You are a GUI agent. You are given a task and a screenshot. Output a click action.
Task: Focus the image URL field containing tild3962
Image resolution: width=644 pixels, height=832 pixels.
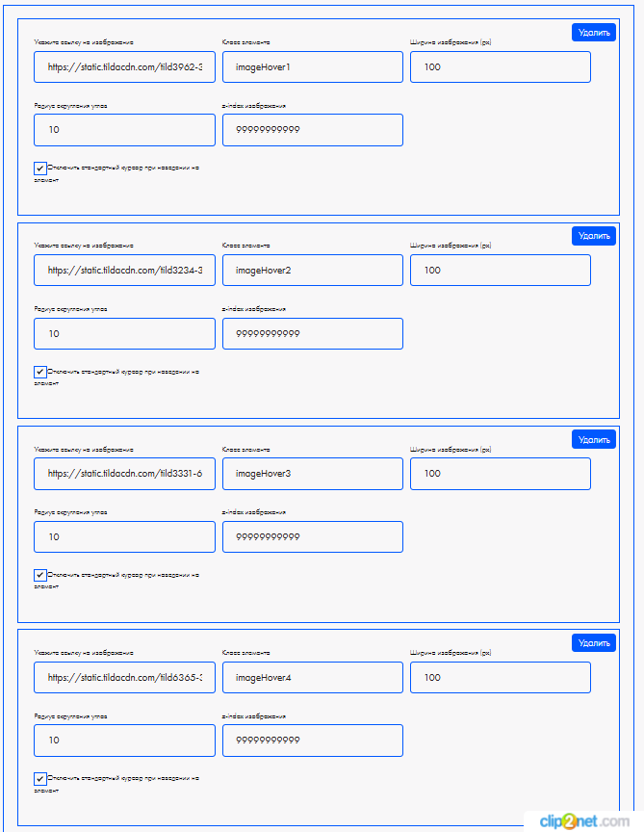pyautogui.click(x=124, y=67)
